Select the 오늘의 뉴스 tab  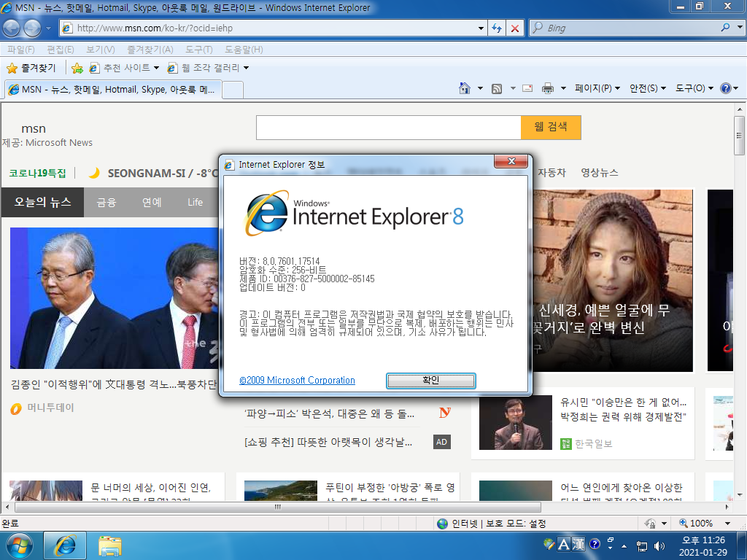42,203
